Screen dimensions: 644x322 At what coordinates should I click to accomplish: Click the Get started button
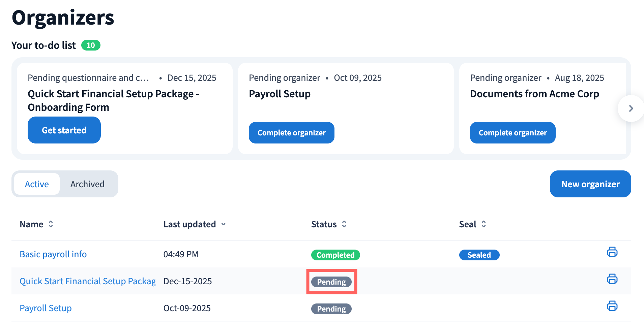[x=64, y=130]
